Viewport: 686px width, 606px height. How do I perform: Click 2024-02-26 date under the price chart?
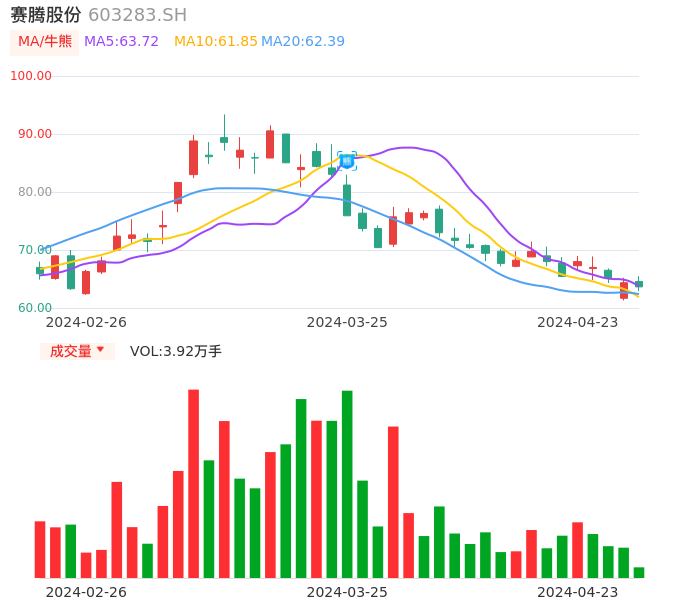(x=86, y=322)
